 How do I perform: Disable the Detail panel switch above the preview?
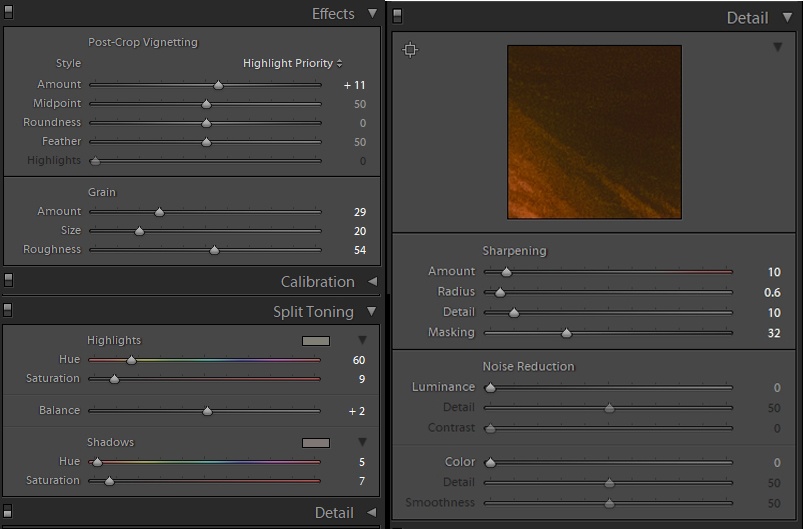[397, 15]
